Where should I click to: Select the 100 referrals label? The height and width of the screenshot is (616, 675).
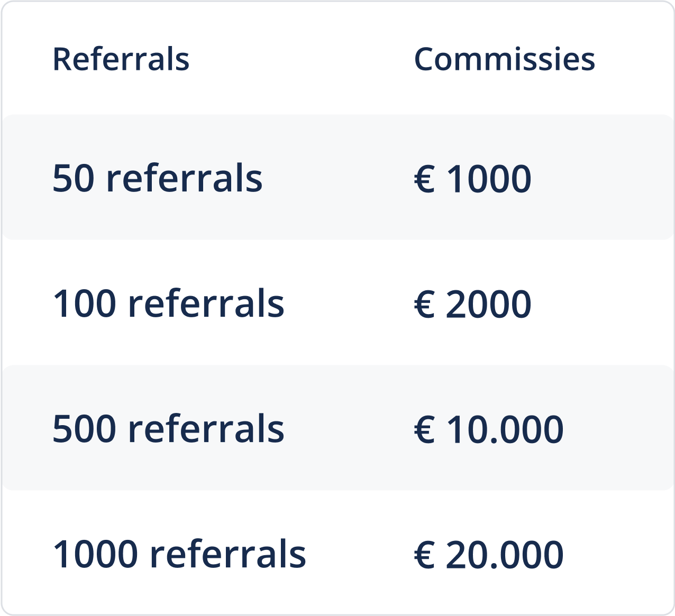pos(168,304)
